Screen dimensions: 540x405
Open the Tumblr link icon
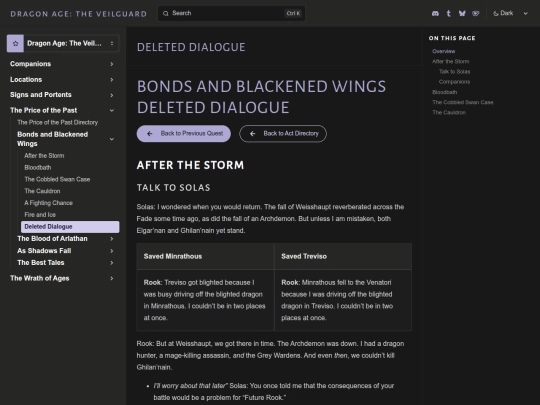448,13
